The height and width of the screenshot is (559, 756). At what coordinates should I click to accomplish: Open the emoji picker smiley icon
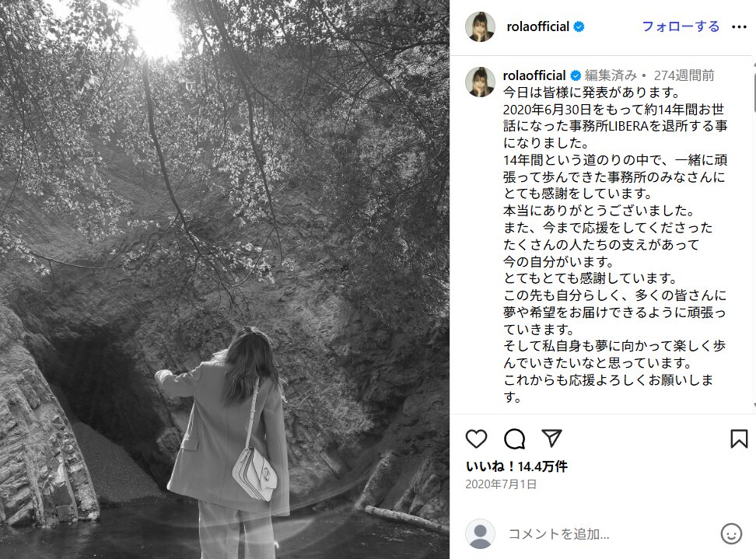click(x=731, y=534)
